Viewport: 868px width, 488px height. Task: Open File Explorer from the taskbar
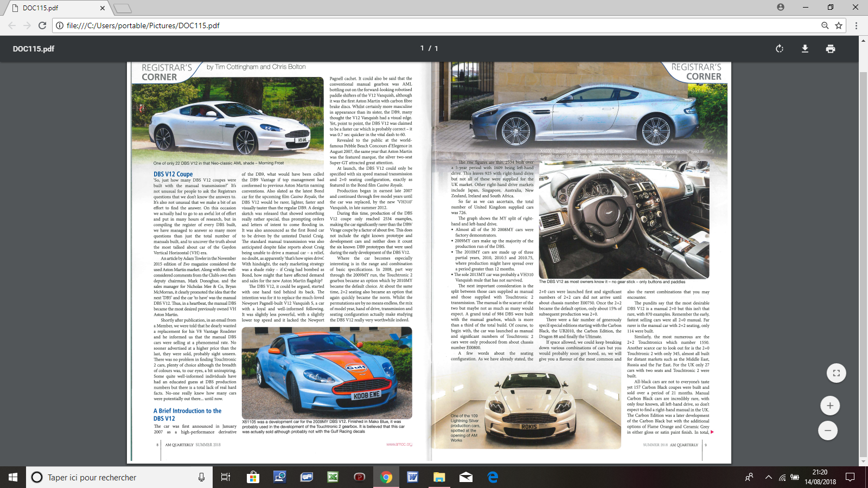pos(439,477)
